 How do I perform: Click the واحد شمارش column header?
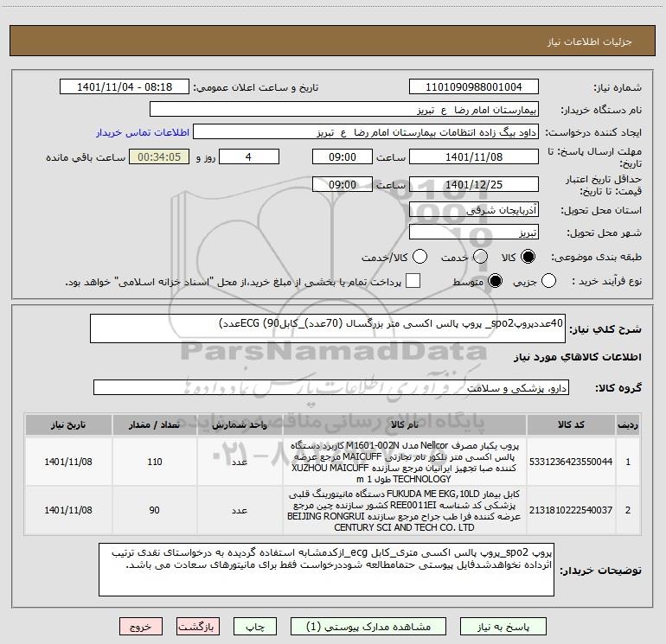pos(240,424)
